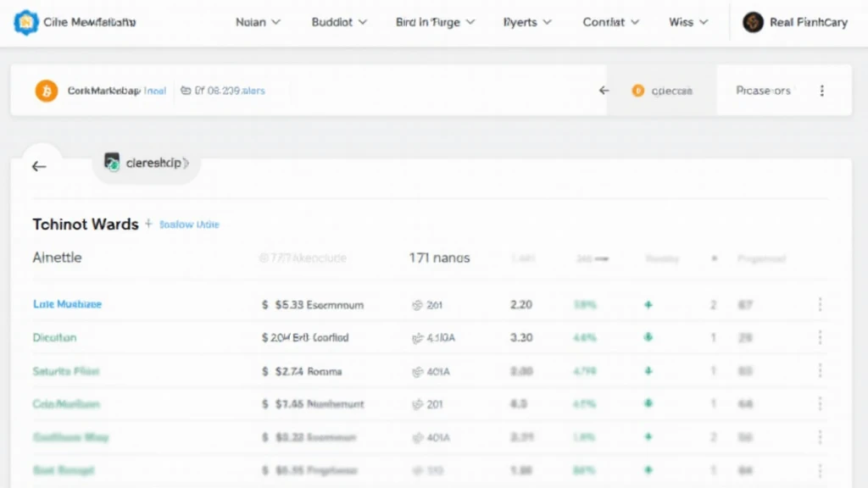Click the icon next to 201 in $7.45 Nunhemunt row
This screenshot has width=868, height=488.
click(417, 404)
